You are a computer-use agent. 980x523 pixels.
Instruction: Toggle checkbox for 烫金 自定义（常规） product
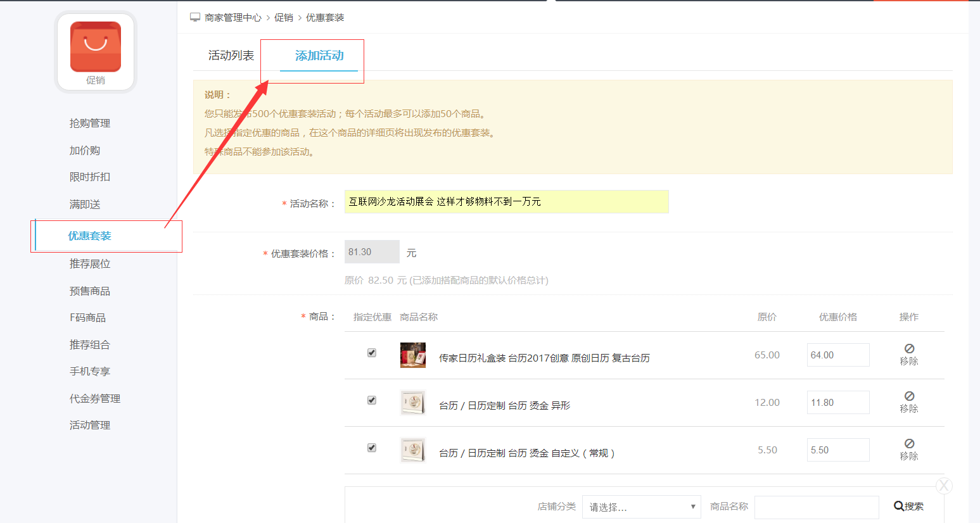click(x=372, y=448)
